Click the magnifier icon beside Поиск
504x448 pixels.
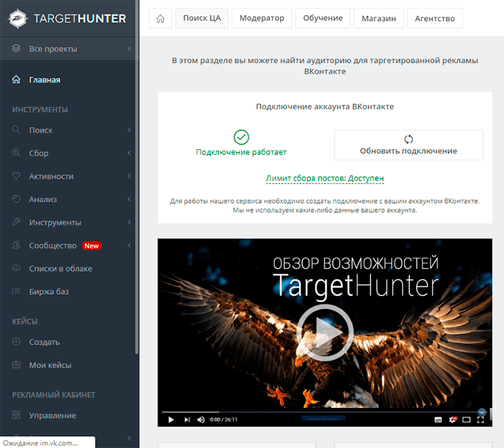(16, 130)
